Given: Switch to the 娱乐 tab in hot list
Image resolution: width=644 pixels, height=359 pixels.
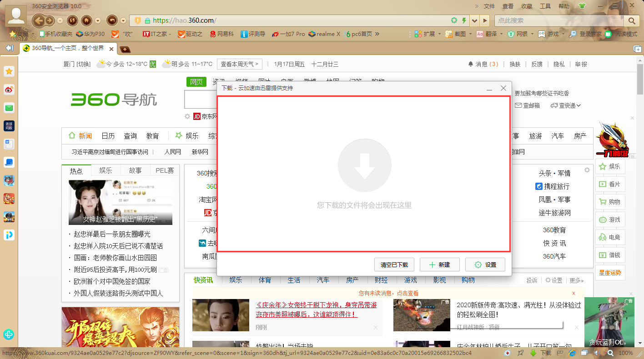Looking at the screenshot, I should [x=106, y=170].
